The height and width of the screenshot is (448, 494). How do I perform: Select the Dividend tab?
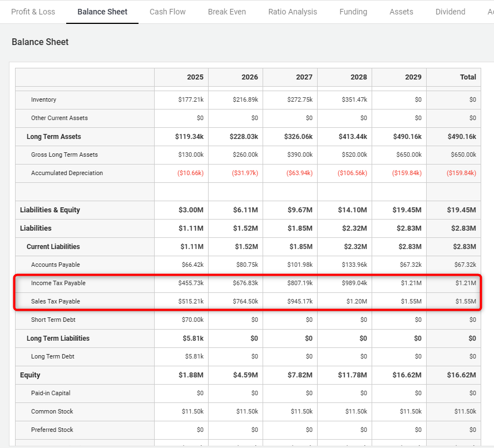[450, 12]
